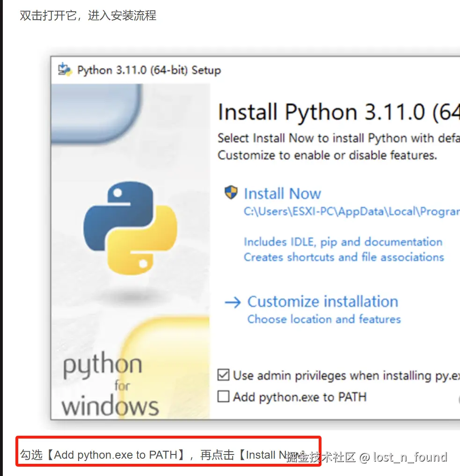
Task: Click 'Choose location and features' subtitle
Action: click(324, 319)
